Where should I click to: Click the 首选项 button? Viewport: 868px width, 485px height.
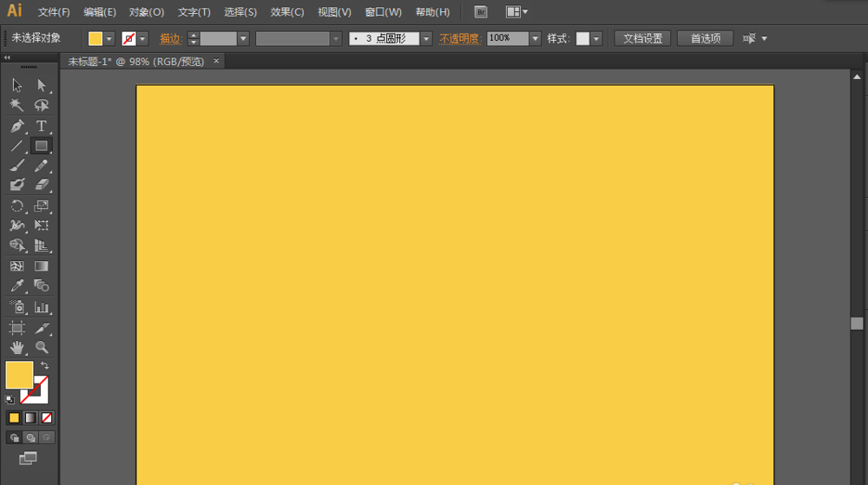pyautogui.click(x=705, y=39)
